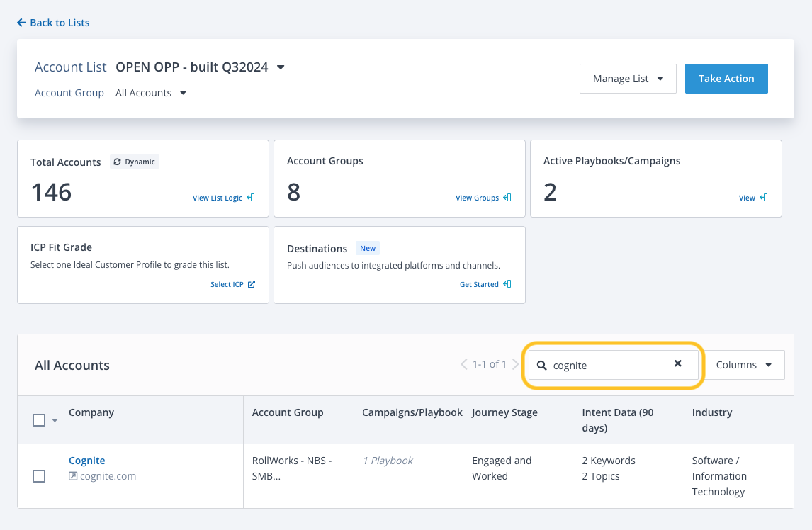This screenshot has height=530, width=812.
Task: Click the Take Action button
Action: point(726,79)
